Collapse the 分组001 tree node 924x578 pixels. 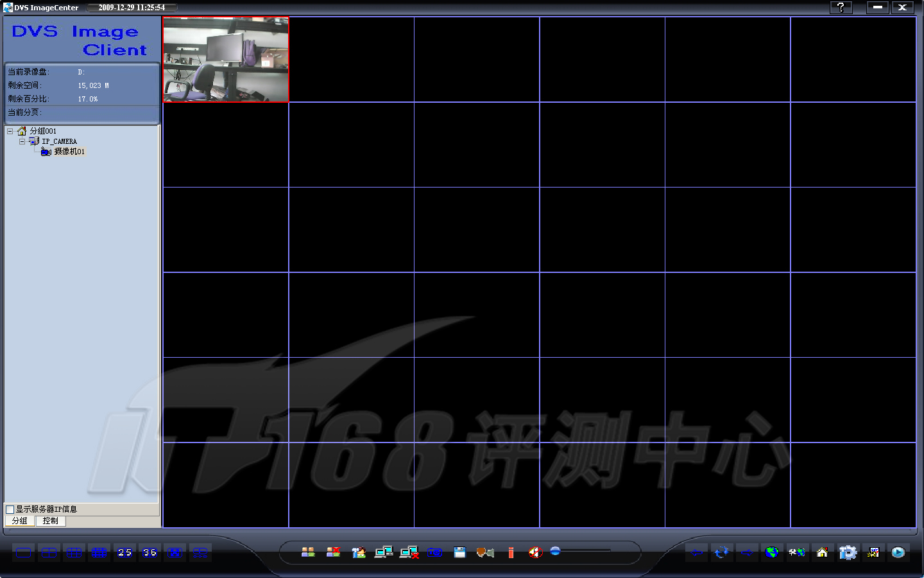tap(10, 131)
